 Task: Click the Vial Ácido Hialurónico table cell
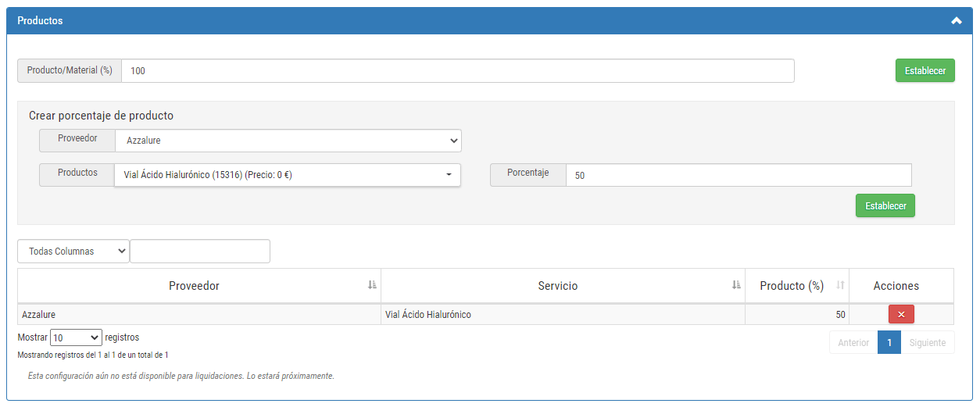pyautogui.click(x=563, y=315)
